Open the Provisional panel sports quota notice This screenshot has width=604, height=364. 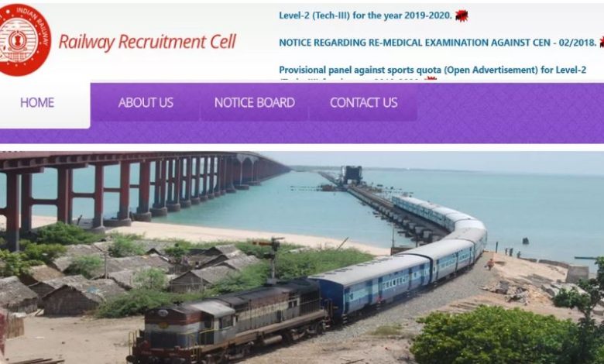click(433, 70)
